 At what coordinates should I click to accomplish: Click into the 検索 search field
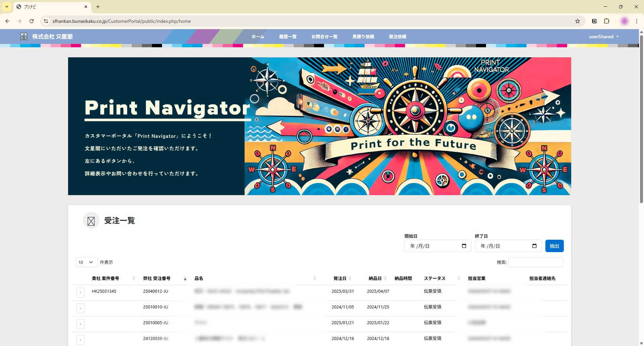(536, 262)
